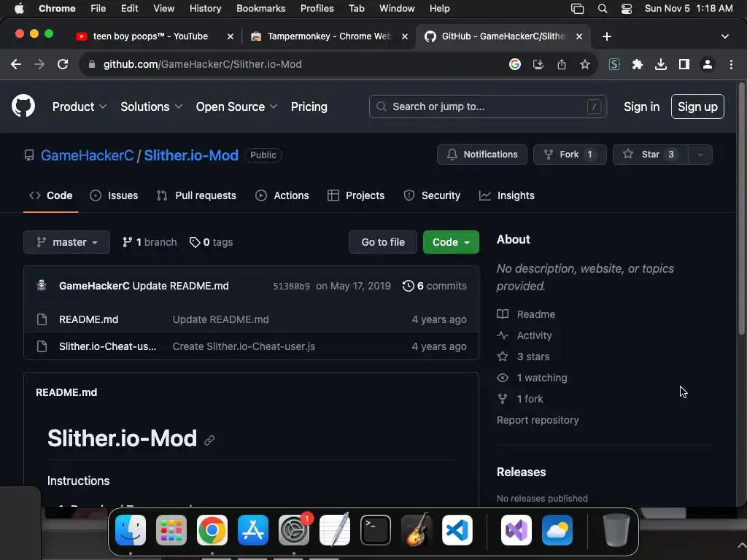Toggle the Chrome side panel icon
The width and height of the screenshot is (747, 560).
coord(684,64)
